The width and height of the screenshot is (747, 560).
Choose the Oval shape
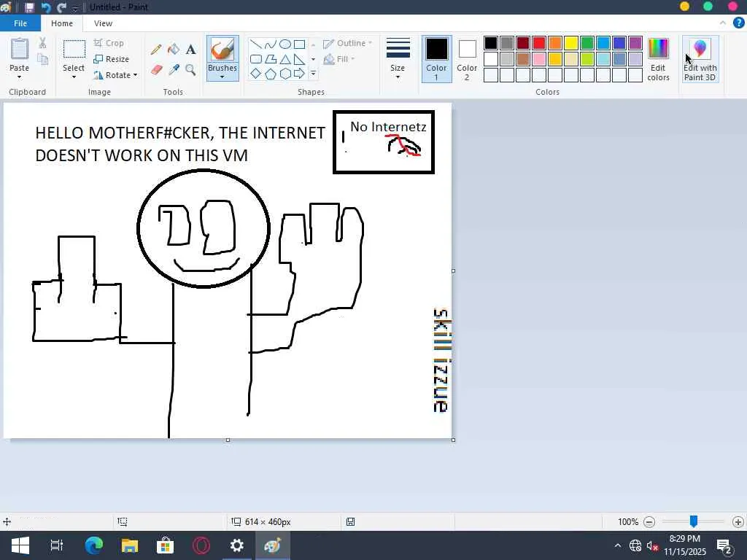[285, 44]
